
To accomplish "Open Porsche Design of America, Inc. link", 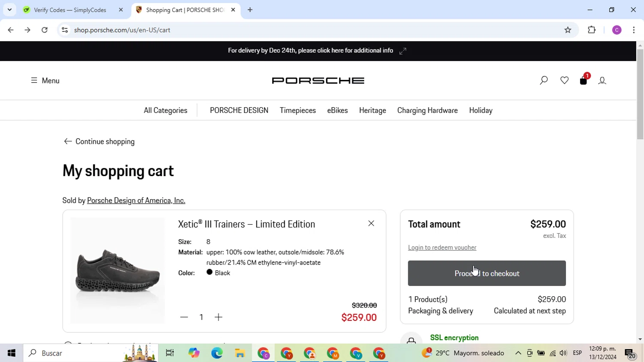I will pyautogui.click(x=136, y=201).
